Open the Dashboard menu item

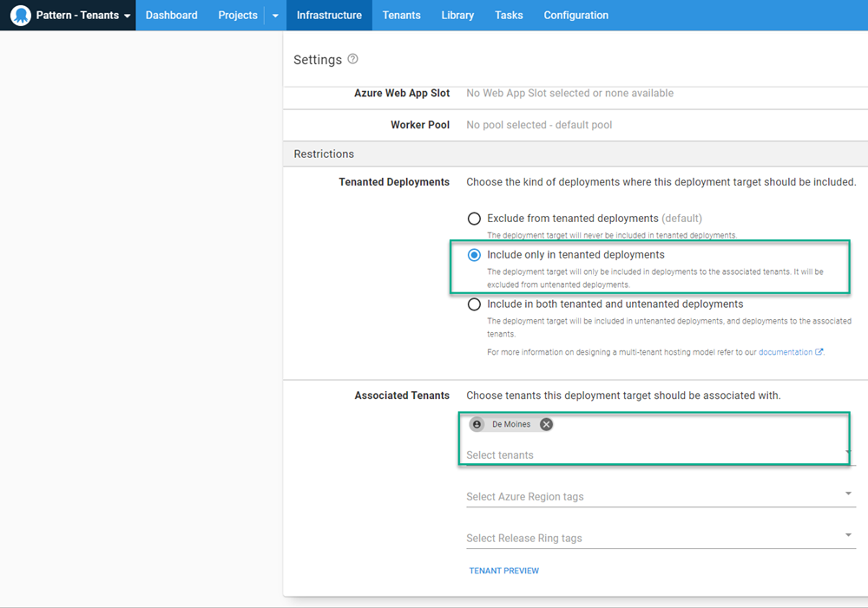coord(171,16)
